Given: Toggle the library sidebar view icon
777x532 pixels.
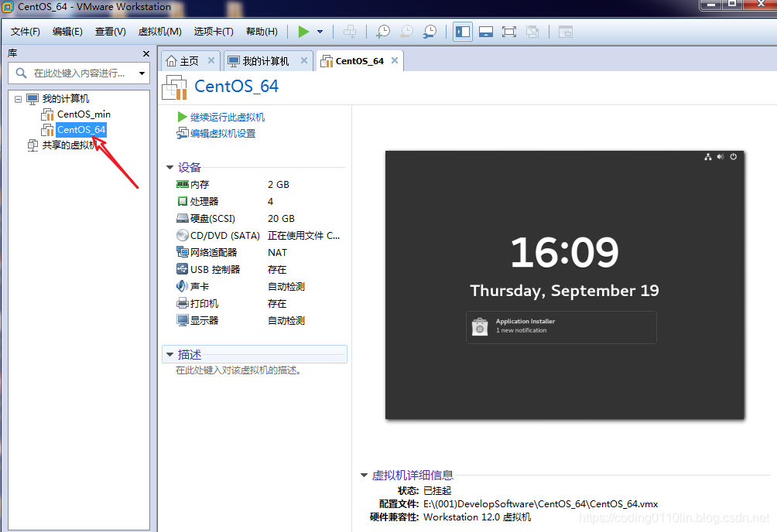Looking at the screenshot, I should click(x=463, y=32).
